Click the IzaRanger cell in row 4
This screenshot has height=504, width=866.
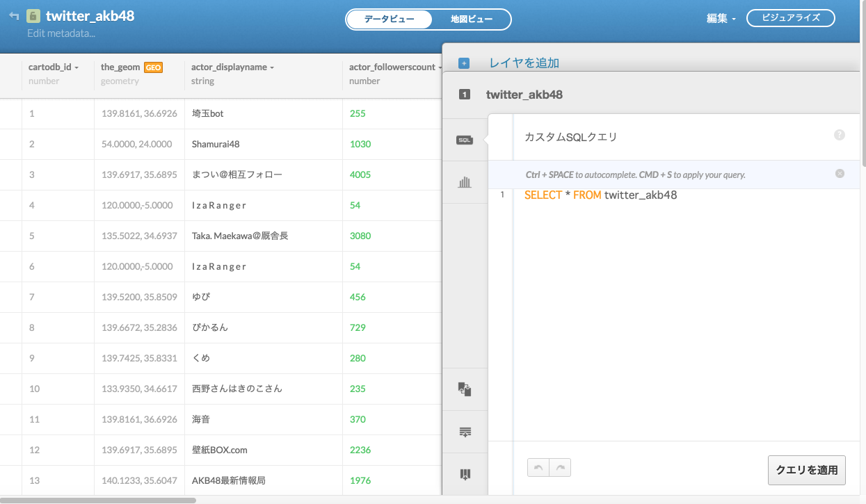[x=219, y=205]
